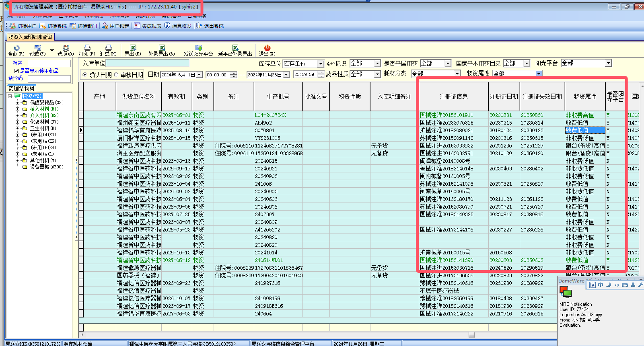The width and height of the screenshot is (644, 346).
Task: Click the 打印 (Print) printer icon
Action: coord(87,48)
